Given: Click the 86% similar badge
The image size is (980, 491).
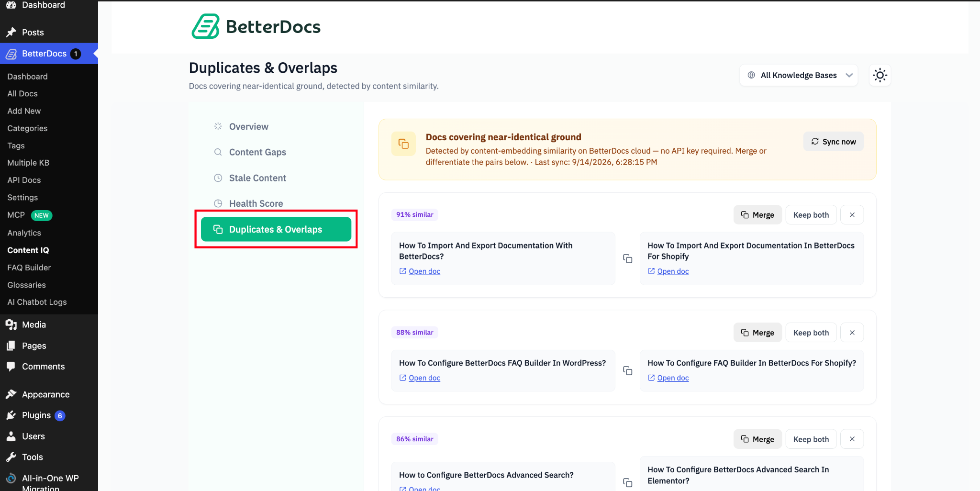Looking at the screenshot, I should click(414, 439).
